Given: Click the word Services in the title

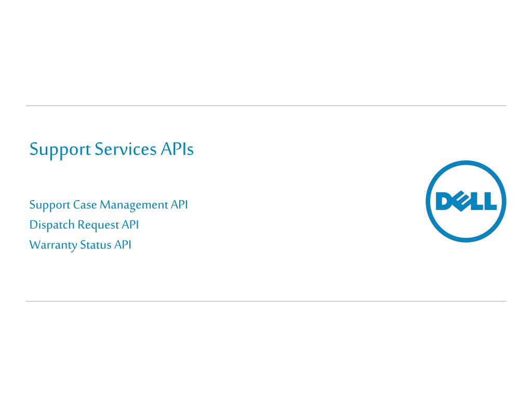Looking at the screenshot, I should click(x=125, y=149).
